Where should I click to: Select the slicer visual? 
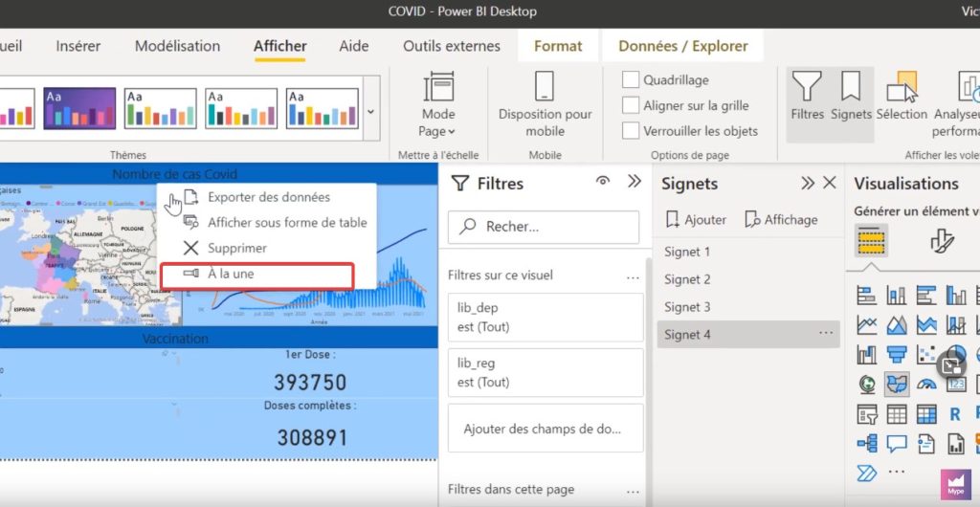click(x=867, y=414)
